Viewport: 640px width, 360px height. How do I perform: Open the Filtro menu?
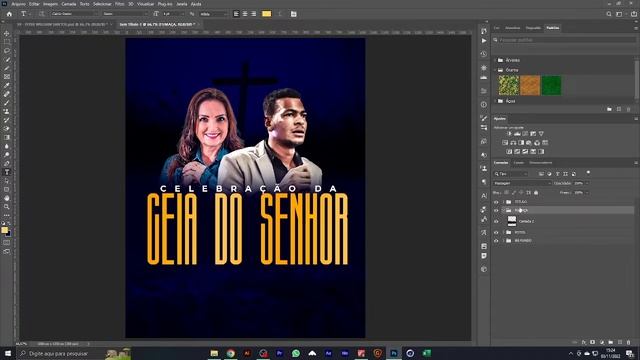pyautogui.click(x=120, y=4)
